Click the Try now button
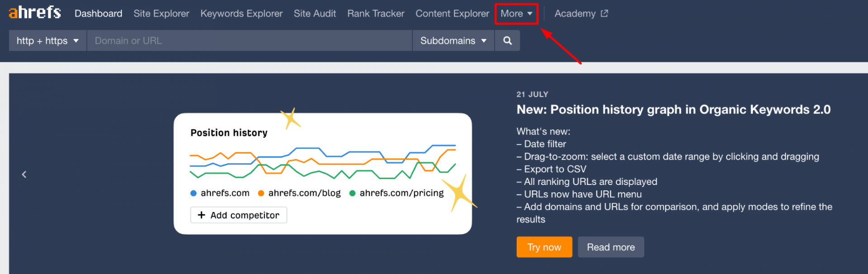Viewport: 868px width, 274px height. [x=544, y=247]
